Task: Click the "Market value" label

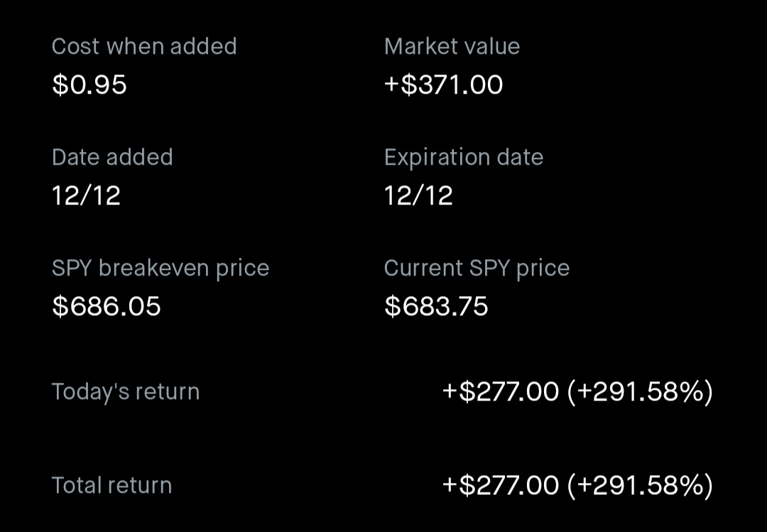Action: (452, 46)
